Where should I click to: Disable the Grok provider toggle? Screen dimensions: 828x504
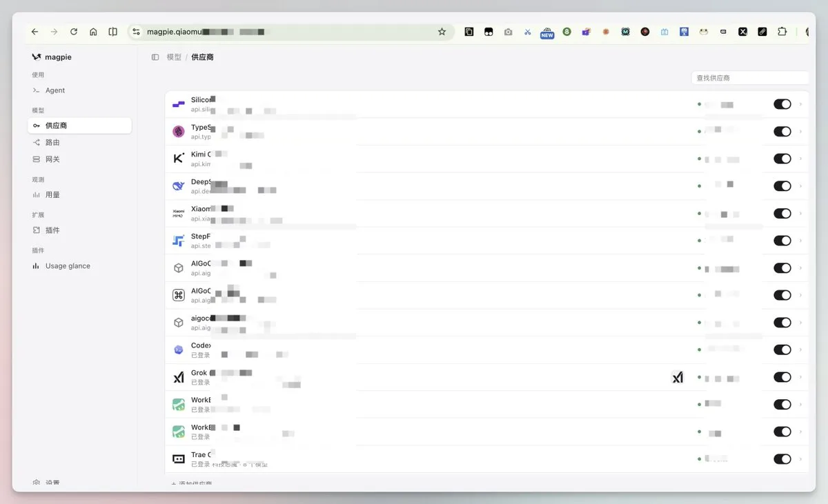pos(782,377)
